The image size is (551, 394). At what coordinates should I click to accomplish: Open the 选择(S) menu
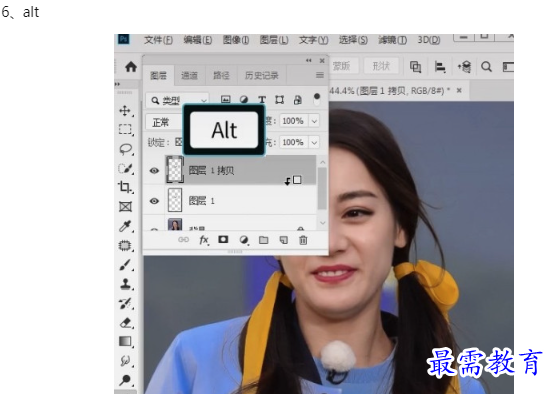[x=353, y=40]
